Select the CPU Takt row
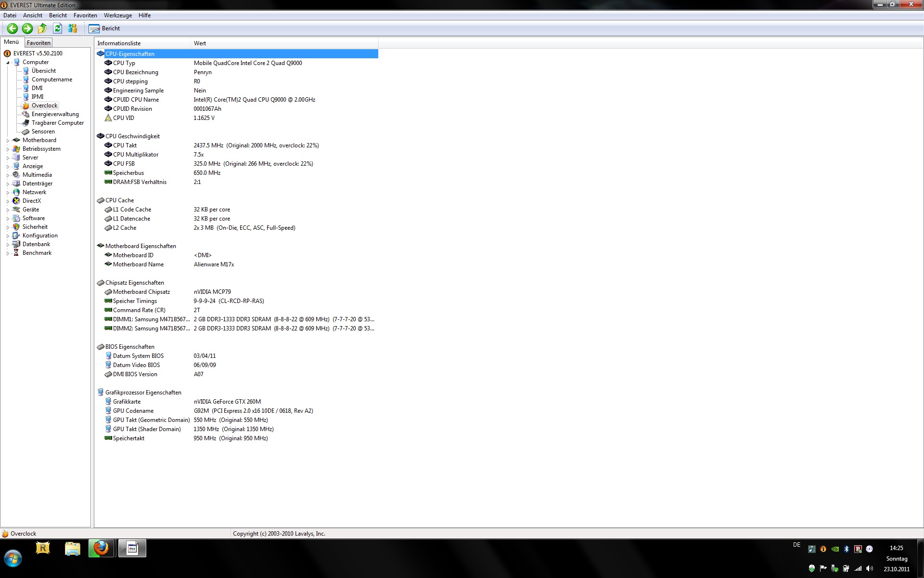This screenshot has width=924, height=578. coord(125,145)
